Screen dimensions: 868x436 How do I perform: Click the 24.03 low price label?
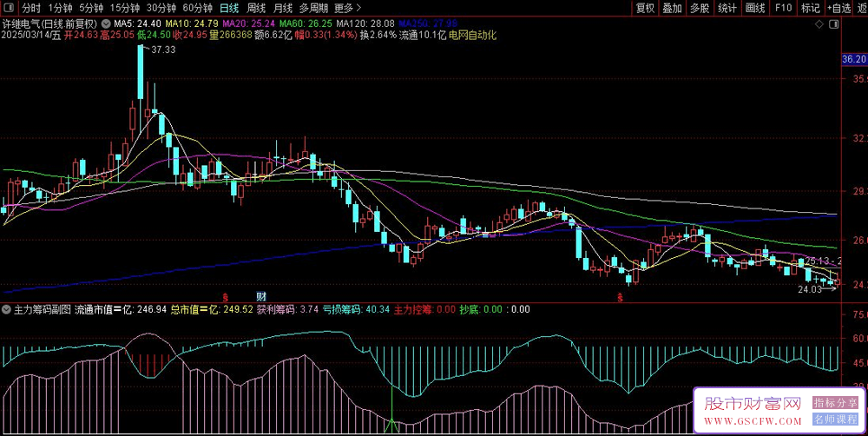(809, 288)
